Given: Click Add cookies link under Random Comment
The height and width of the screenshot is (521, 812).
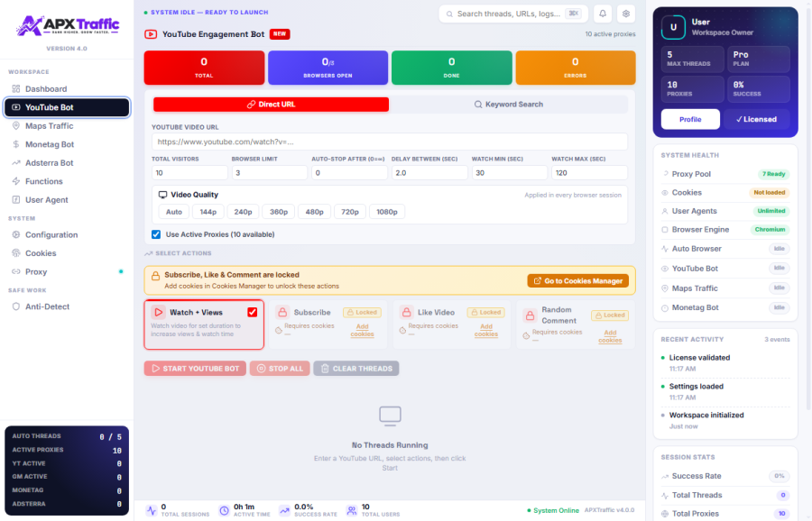Looking at the screenshot, I should pyautogui.click(x=610, y=336).
